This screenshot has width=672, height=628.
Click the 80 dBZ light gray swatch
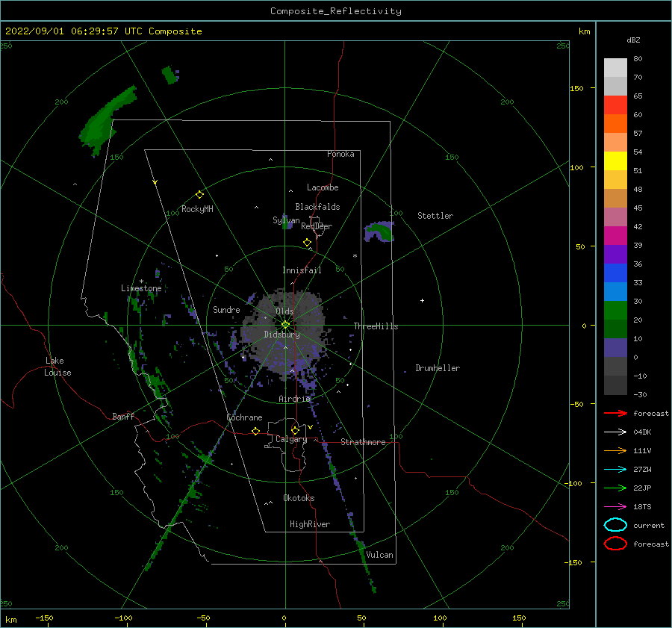click(x=615, y=67)
